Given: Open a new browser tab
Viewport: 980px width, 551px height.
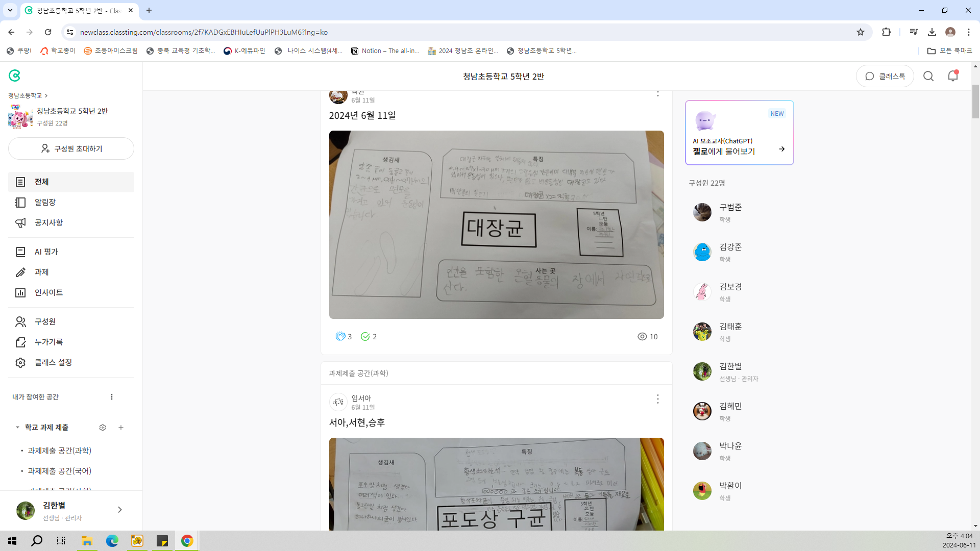Looking at the screenshot, I should pyautogui.click(x=149, y=10).
